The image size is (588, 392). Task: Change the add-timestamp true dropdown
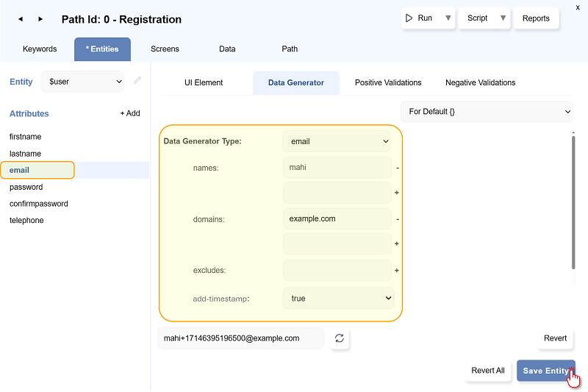pyautogui.click(x=339, y=299)
